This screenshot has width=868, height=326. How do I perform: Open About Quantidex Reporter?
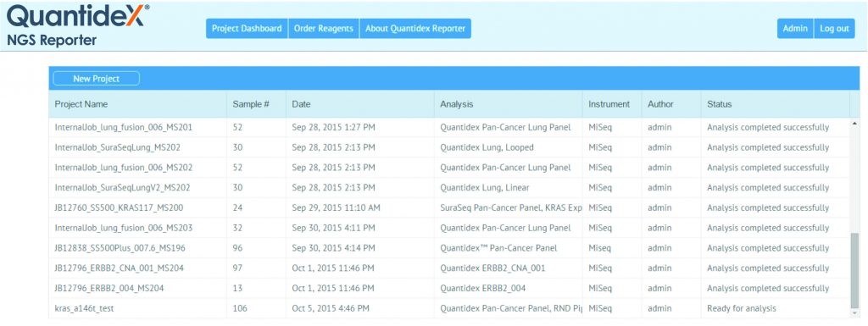[x=415, y=29]
